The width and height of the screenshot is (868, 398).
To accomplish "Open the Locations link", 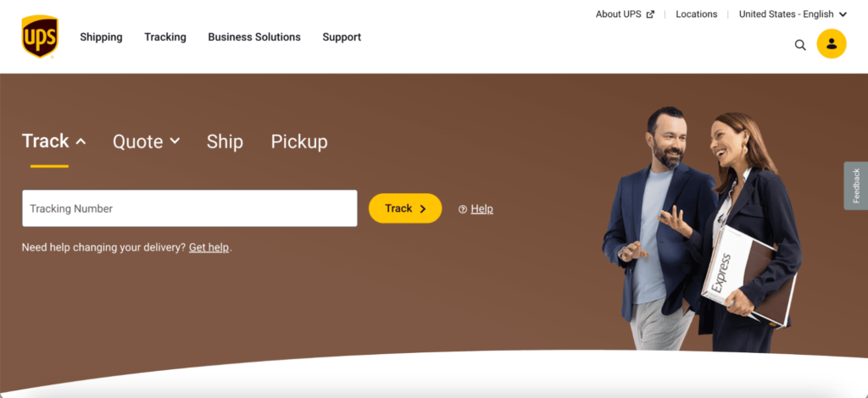I will point(697,14).
